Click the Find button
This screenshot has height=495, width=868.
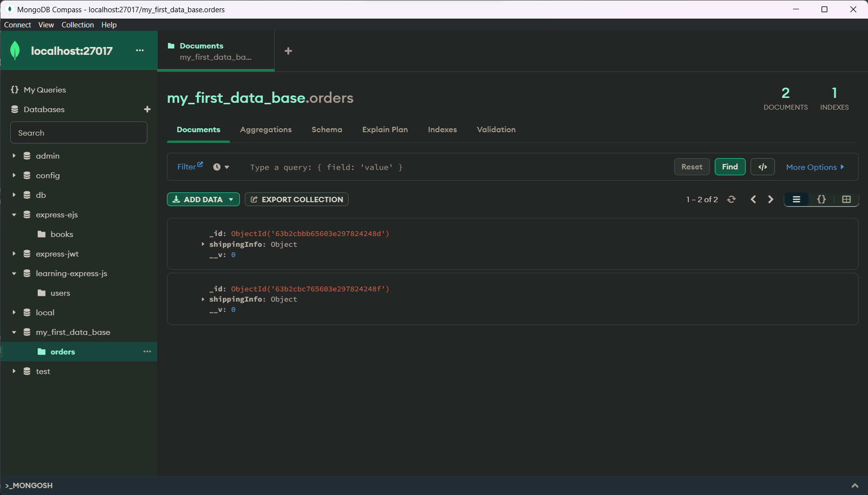(730, 166)
